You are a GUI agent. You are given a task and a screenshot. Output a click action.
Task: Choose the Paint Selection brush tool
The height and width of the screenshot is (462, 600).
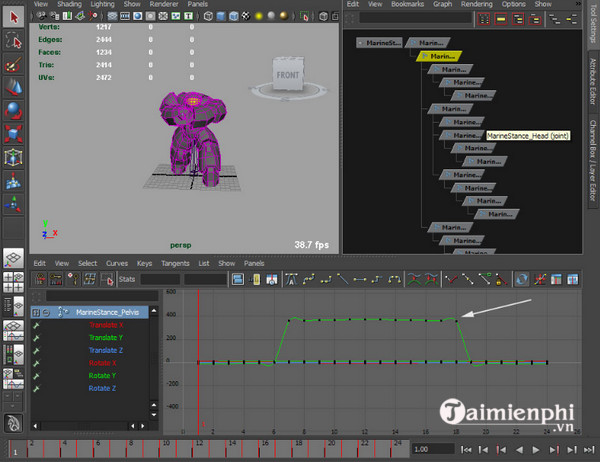(x=13, y=64)
